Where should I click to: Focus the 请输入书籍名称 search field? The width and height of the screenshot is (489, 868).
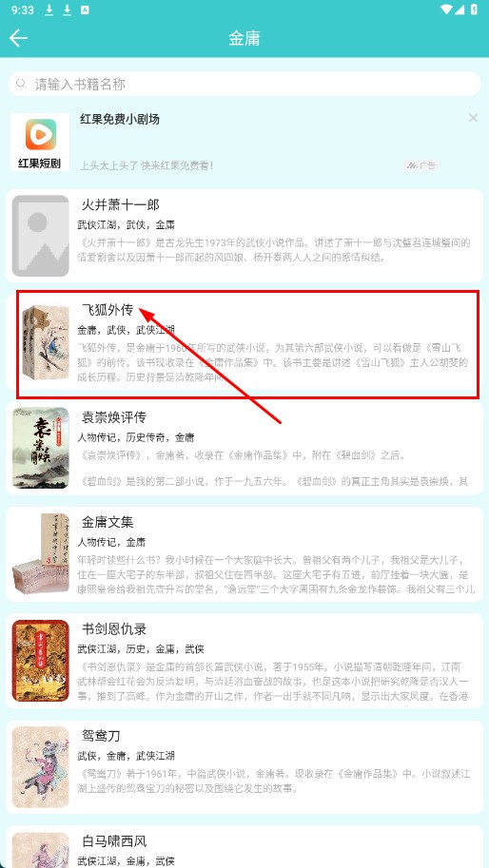tap(244, 85)
